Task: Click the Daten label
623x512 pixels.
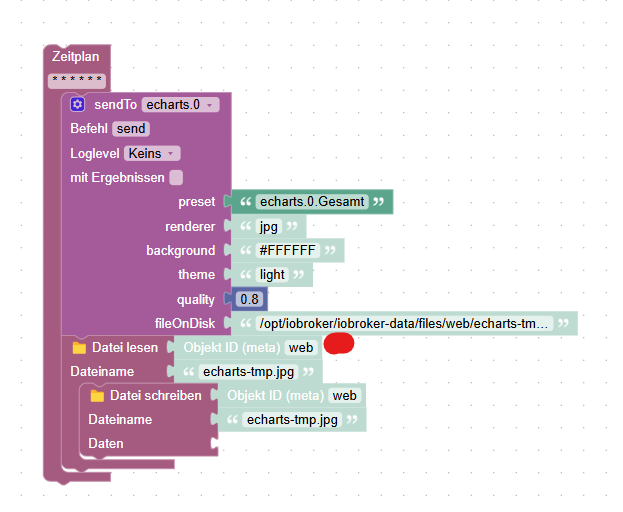Action: point(106,444)
